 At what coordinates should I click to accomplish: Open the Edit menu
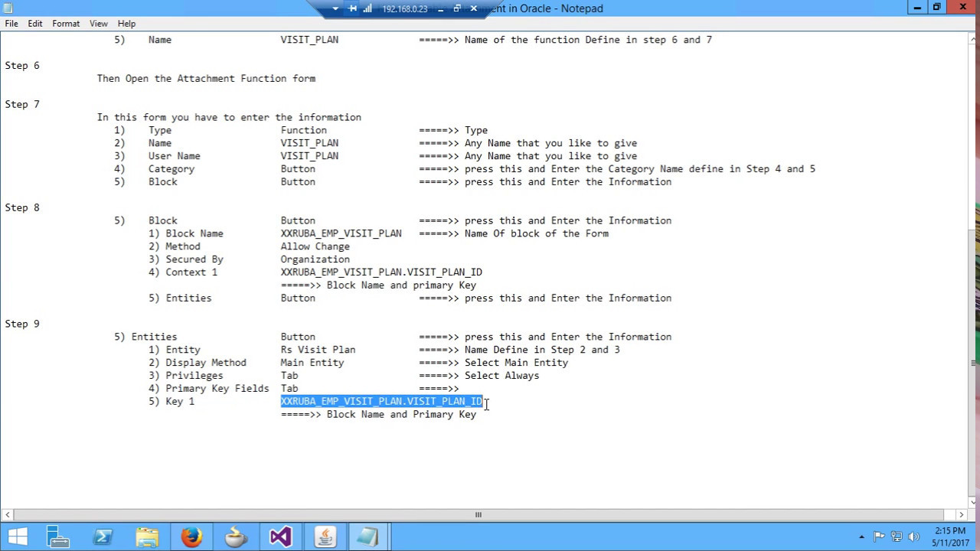(x=35, y=24)
